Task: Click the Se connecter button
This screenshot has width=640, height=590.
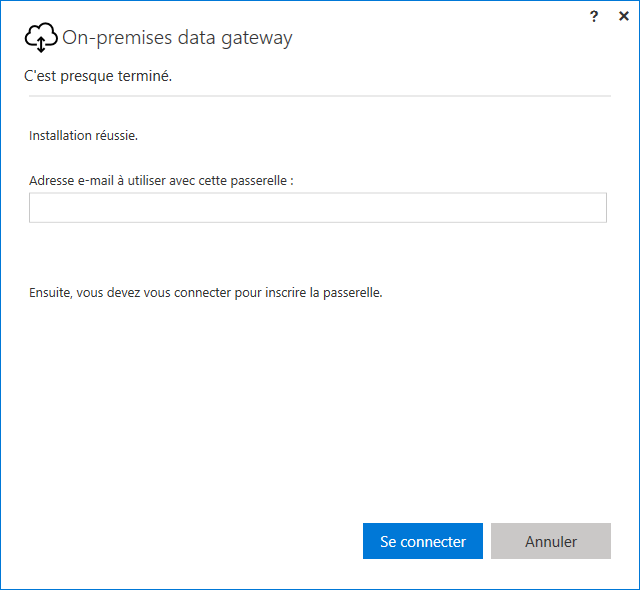Action: click(422, 541)
